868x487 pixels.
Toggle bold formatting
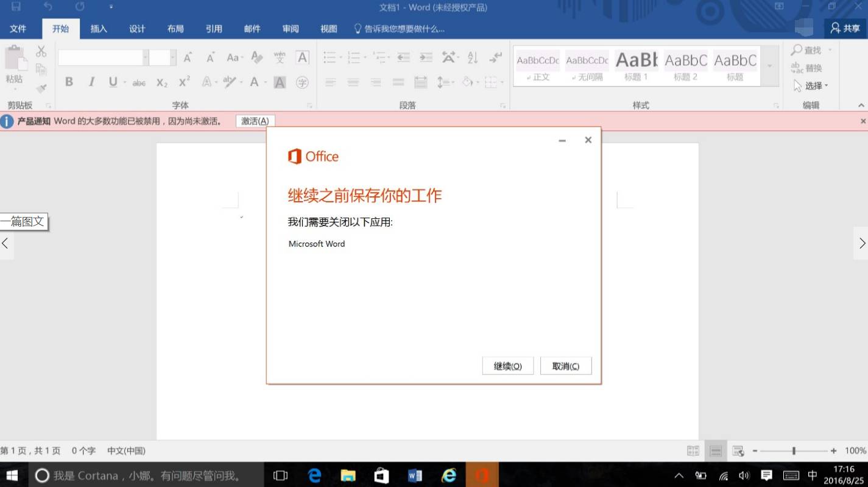pos(69,82)
